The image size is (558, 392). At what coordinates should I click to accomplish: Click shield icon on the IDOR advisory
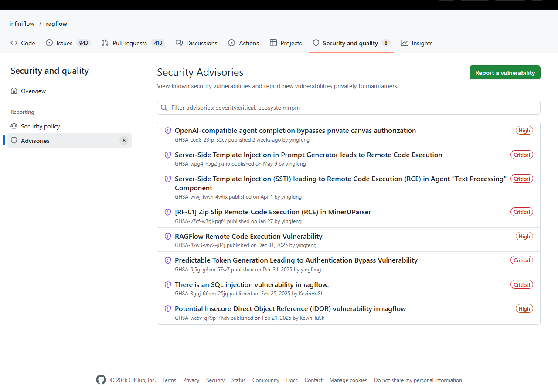coord(168,309)
